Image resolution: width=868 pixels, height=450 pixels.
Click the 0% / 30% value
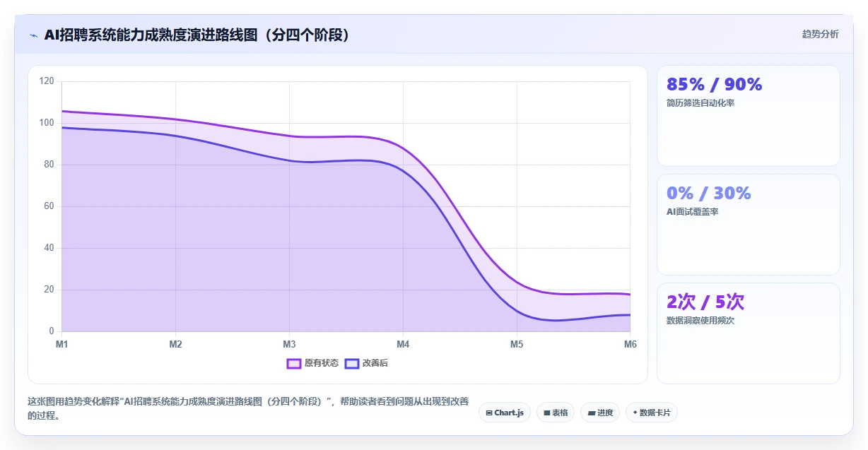[x=708, y=194]
